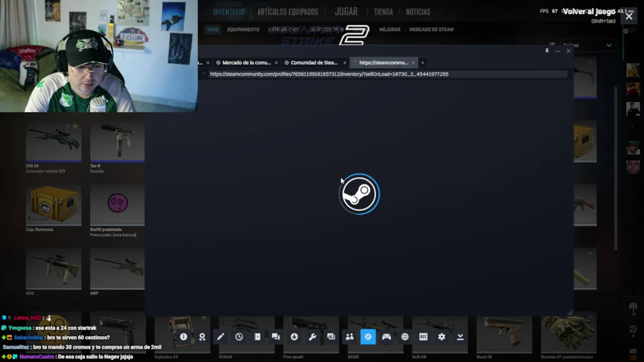Switch to 'Comunidad de Stea...' browser tab
Screen dimensions: 644x362
tap(314, 63)
